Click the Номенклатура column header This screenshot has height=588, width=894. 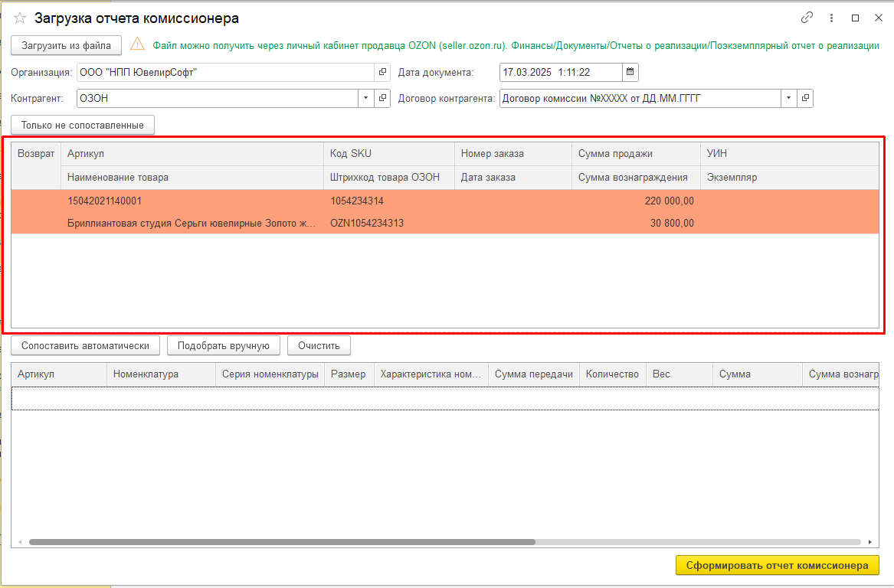coord(162,374)
